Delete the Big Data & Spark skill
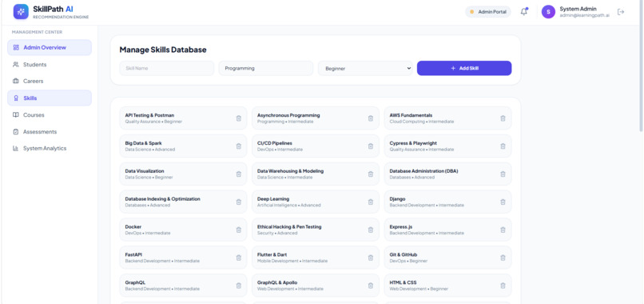 coord(239,146)
